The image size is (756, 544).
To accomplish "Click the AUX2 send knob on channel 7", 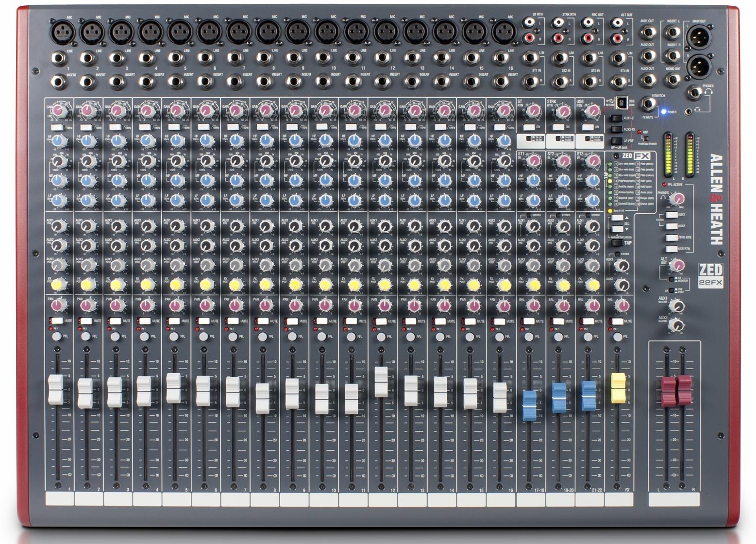I will [x=236, y=245].
